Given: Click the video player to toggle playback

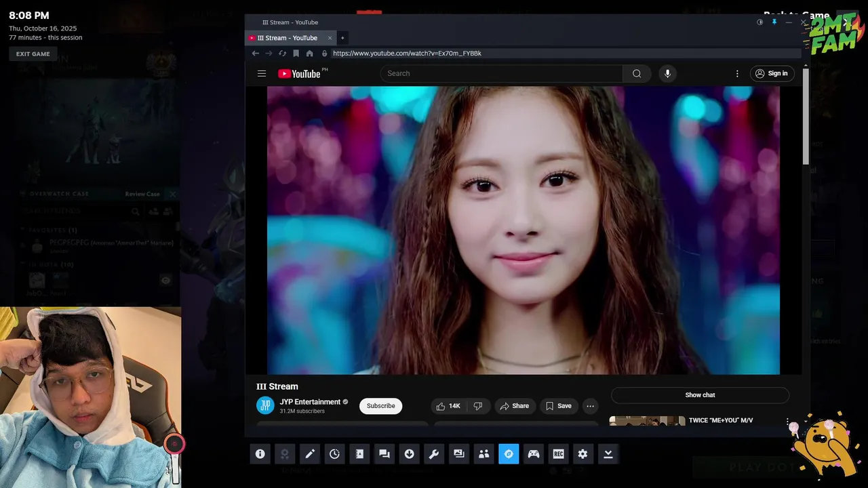Looking at the screenshot, I should (523, 230).
